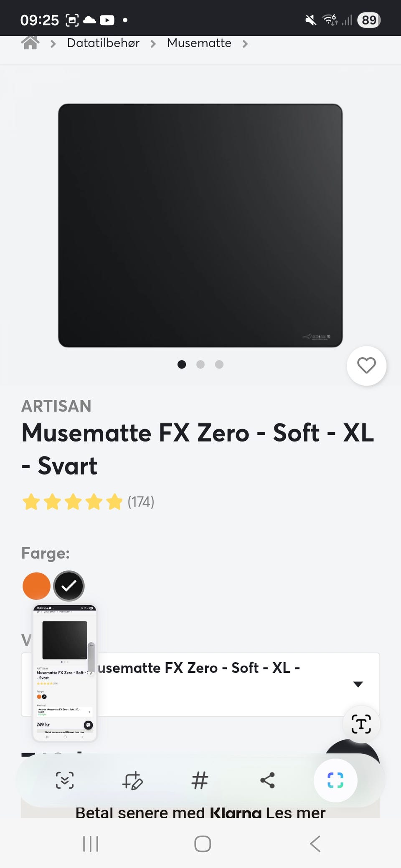This screenshot has width=401, height=868.
Task: Open the screenshot preview thumbnail
Action: (x=65, y=673)
